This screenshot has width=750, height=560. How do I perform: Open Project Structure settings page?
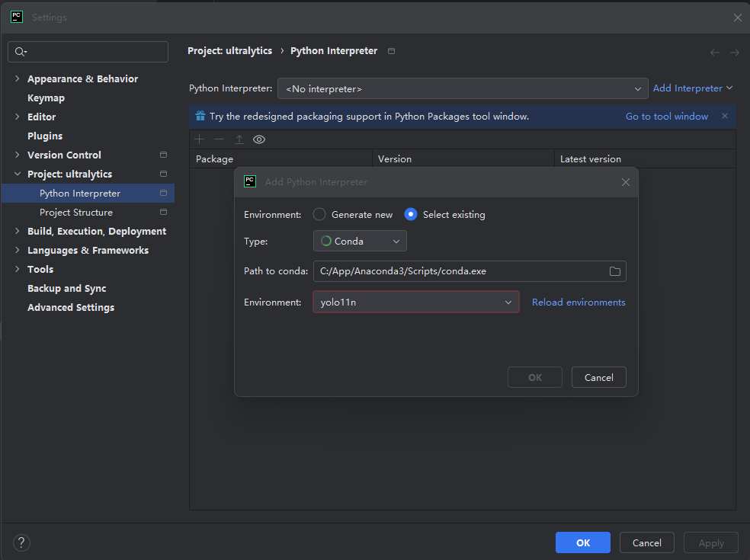click(x=76, y=213)
